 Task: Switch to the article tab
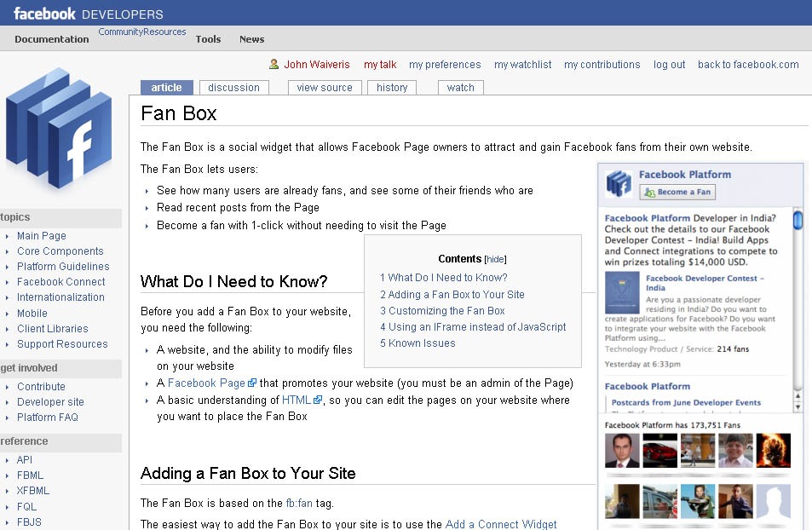166,88
